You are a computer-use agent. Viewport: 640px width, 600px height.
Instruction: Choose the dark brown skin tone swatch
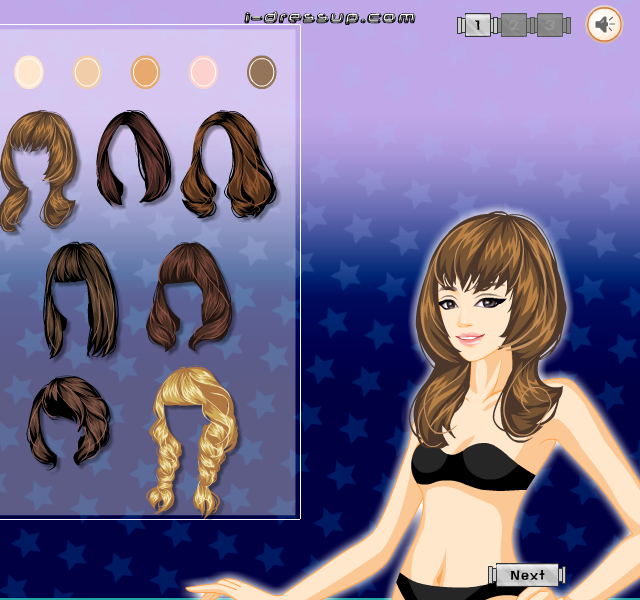(x=262, y=72)
